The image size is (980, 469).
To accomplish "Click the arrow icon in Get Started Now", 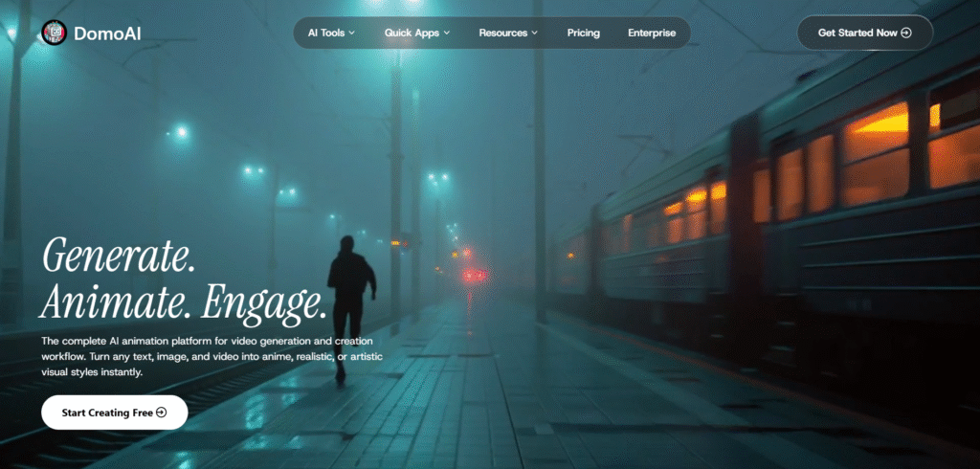I will point(906,33).
